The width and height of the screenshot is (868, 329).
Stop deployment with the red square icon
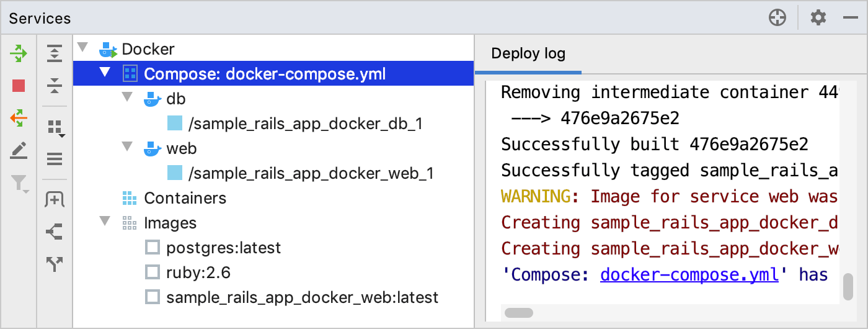point(19,86)
